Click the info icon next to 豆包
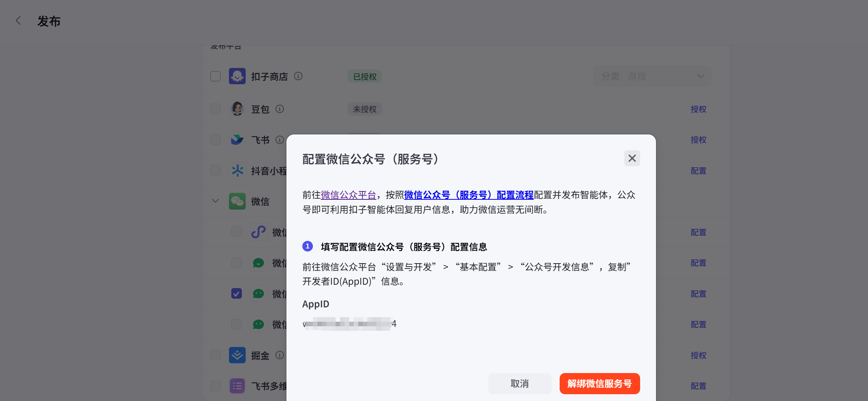 pos(280,109)
